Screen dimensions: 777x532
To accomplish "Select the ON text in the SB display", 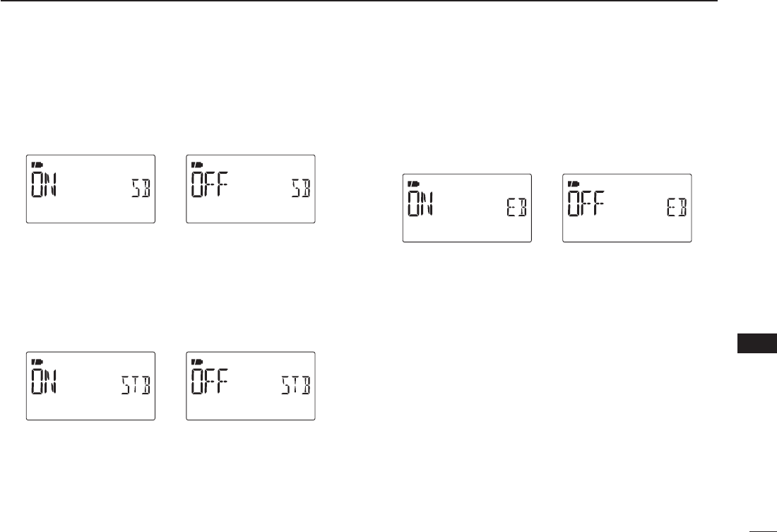I will (x=45, y=184).
